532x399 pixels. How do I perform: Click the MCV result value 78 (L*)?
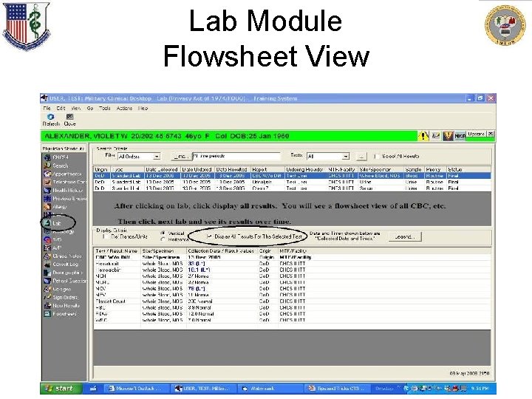coord(196,289)
